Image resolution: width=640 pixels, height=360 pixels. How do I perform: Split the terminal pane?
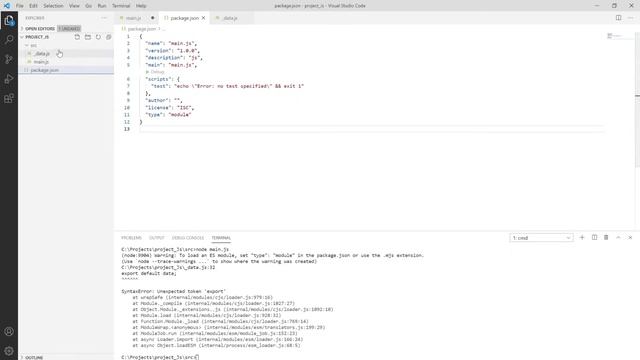click(x=594, y=238)
